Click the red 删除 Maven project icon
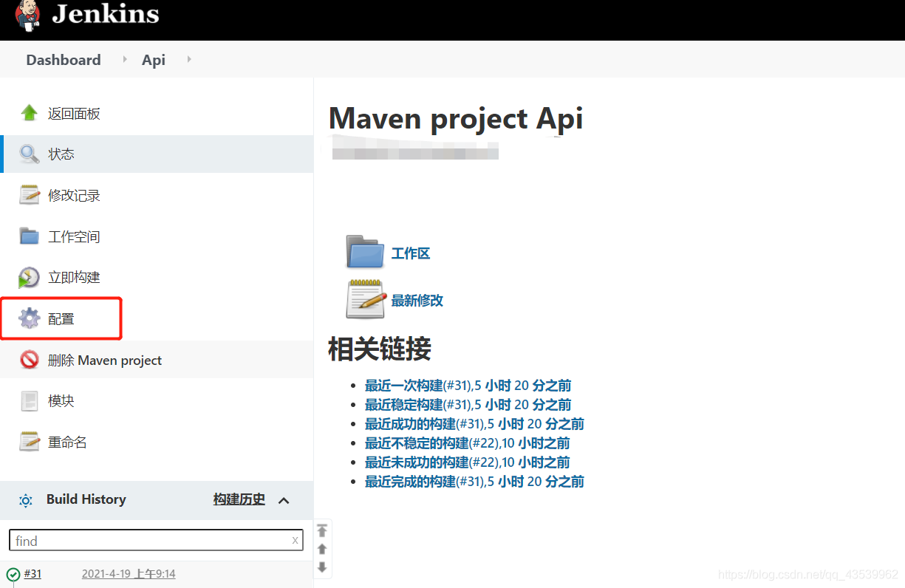The image size is (905, 588). point(29,360)
